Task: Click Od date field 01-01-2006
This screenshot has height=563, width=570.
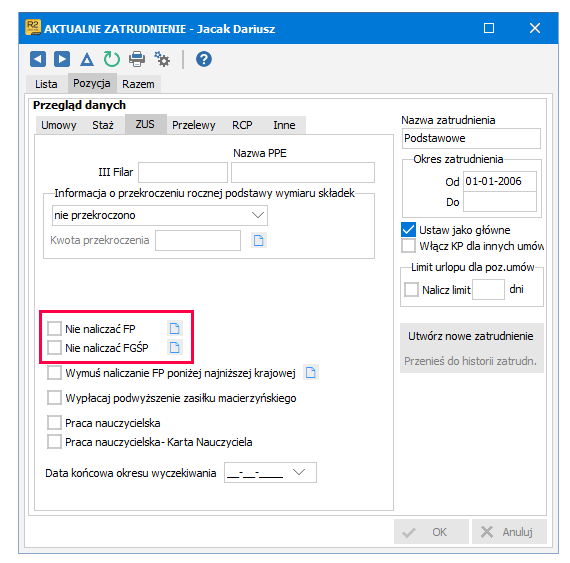Action: point(500,181)
